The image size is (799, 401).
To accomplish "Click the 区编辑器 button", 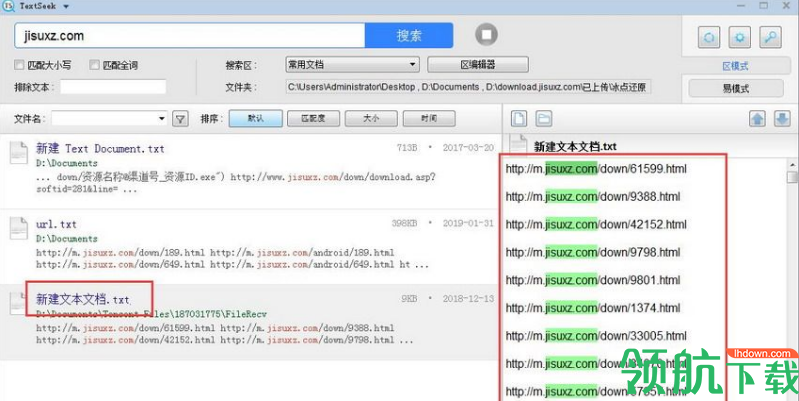I will pos(477,65).
